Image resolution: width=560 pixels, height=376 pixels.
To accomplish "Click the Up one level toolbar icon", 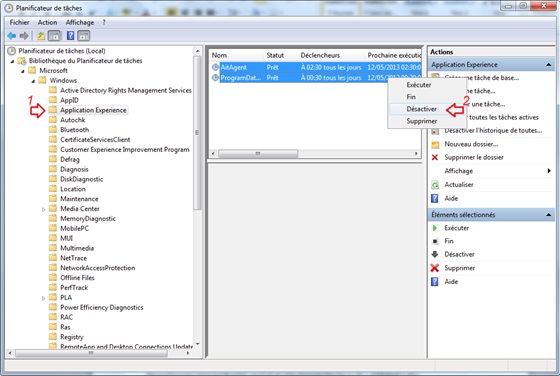I will tap(41, 36).
